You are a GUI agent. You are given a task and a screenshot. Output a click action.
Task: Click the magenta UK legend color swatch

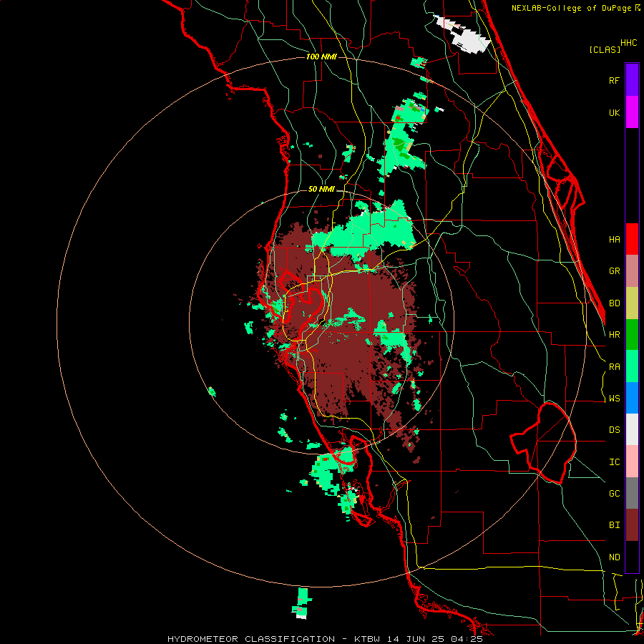632,112
